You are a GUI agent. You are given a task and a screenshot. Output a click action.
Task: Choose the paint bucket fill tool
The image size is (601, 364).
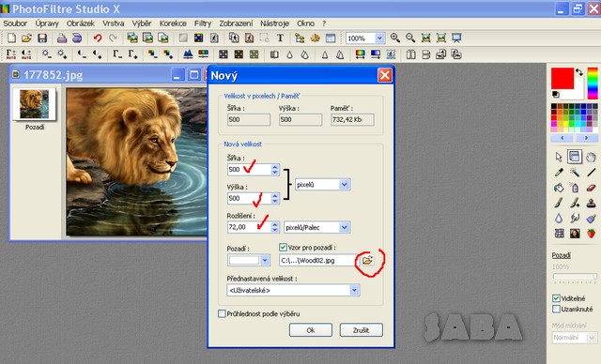tap(559, 188)
